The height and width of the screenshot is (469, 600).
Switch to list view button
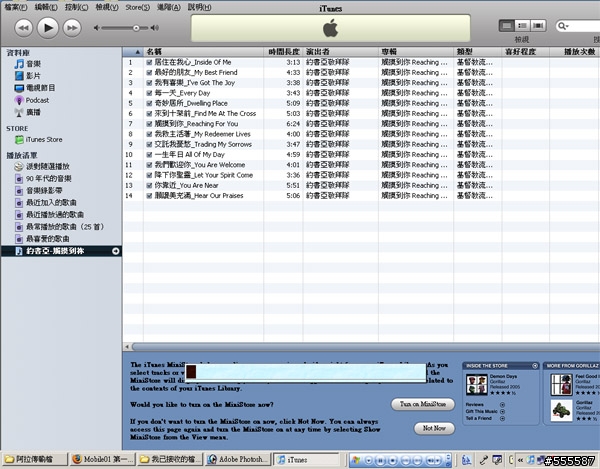pyautogui.click(x=507, y=26)
